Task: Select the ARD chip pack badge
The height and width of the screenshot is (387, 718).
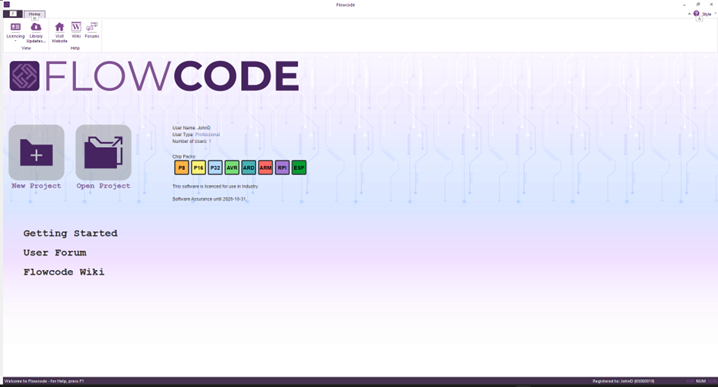Action: (249, 168)
